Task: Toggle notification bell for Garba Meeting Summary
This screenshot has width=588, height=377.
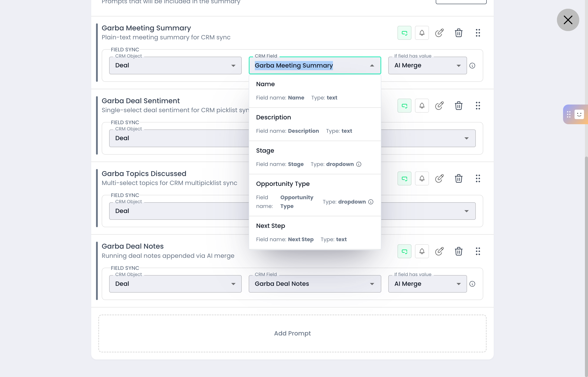Action: pos(422,33)
